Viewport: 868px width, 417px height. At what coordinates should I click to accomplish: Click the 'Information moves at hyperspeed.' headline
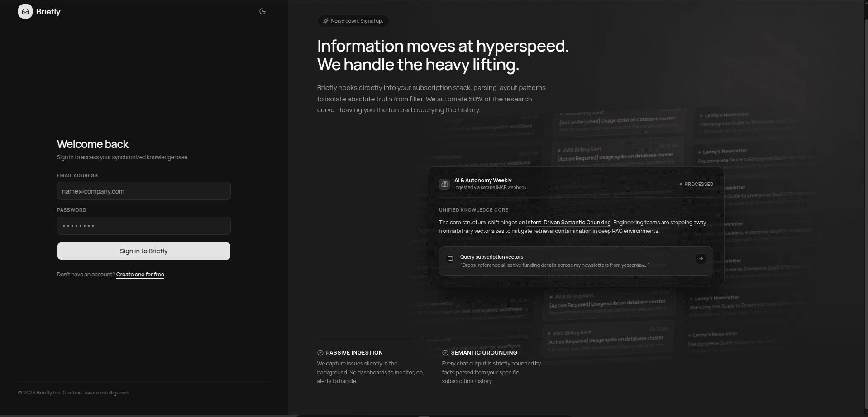[443, 46]
